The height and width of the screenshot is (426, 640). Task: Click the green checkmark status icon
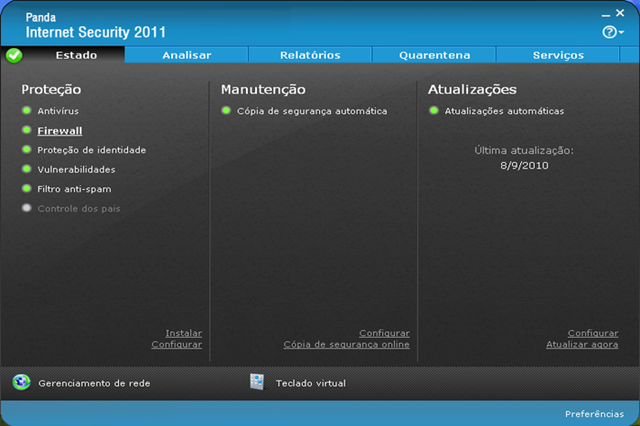point(14,55)
